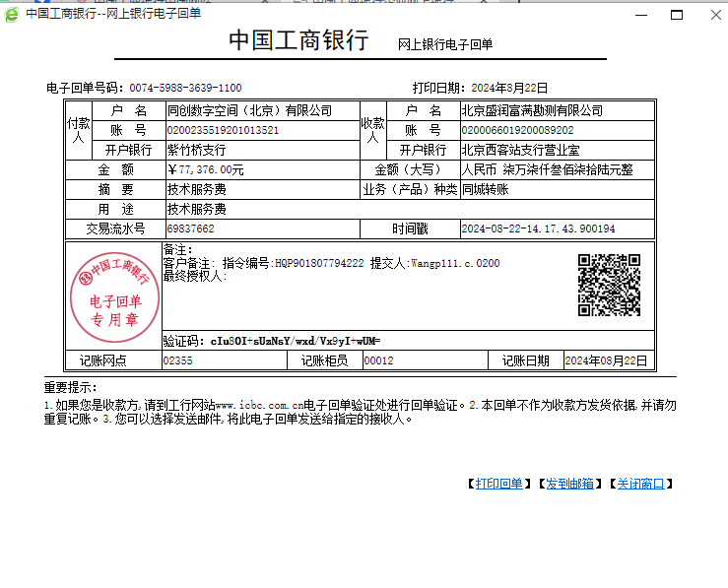Select receipt number 0074-5988-3639-1100
The image size is (728, 588).
pos(186,88)
